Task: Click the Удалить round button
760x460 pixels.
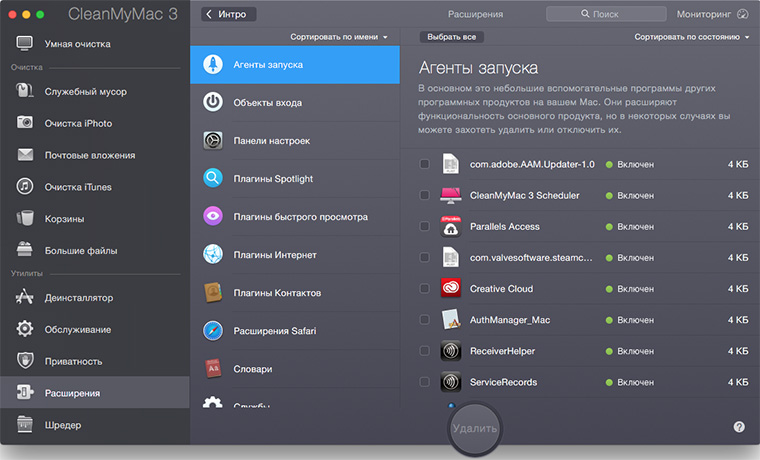Action: (475, 428)
